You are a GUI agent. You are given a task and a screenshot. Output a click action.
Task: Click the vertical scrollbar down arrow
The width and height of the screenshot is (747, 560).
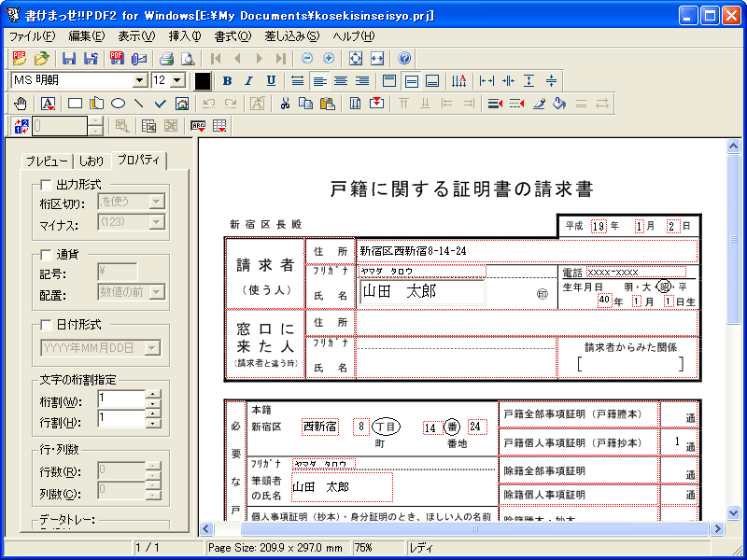734,512
